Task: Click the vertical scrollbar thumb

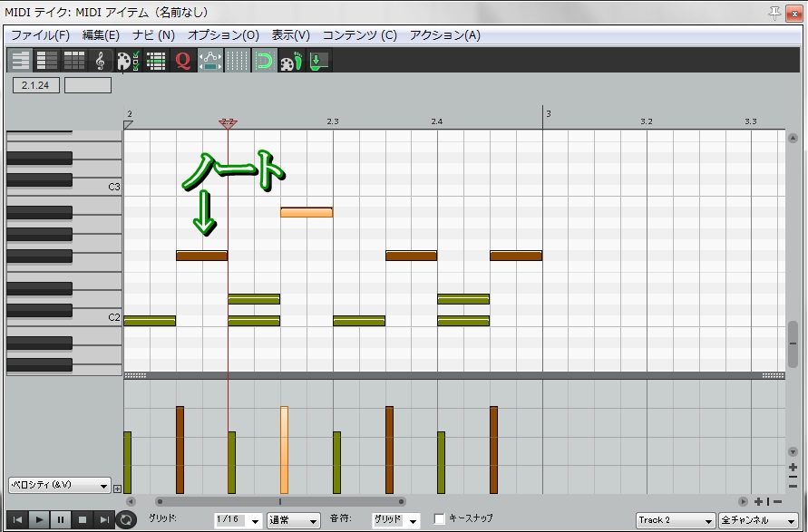Action: (793, 344)
